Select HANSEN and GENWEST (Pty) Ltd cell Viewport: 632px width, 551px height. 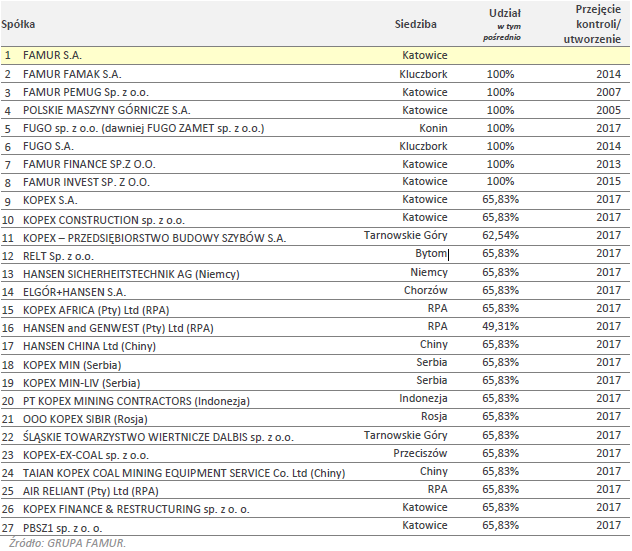(118, 329)
